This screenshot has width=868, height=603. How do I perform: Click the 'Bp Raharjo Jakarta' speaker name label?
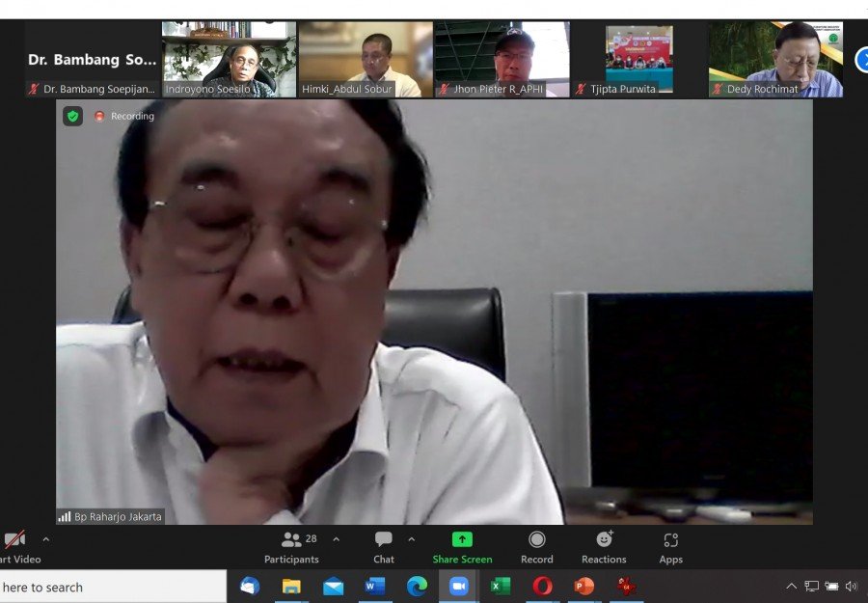(118, 516)
